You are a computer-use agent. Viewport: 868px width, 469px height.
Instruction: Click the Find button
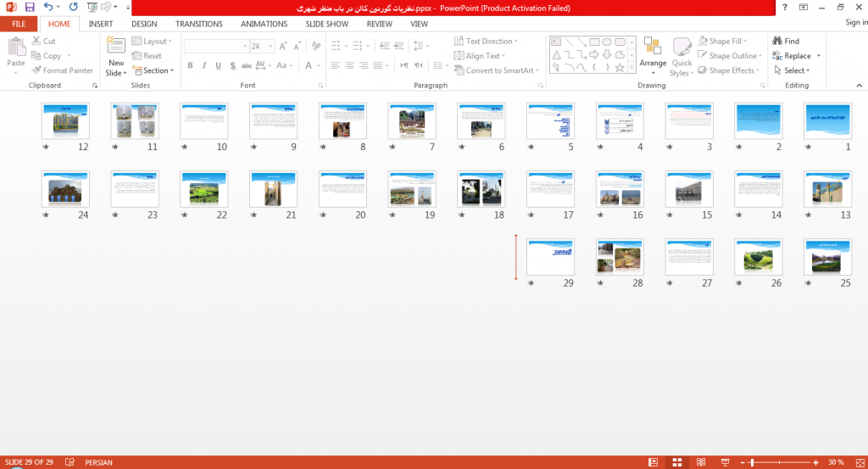pos(786,41)
